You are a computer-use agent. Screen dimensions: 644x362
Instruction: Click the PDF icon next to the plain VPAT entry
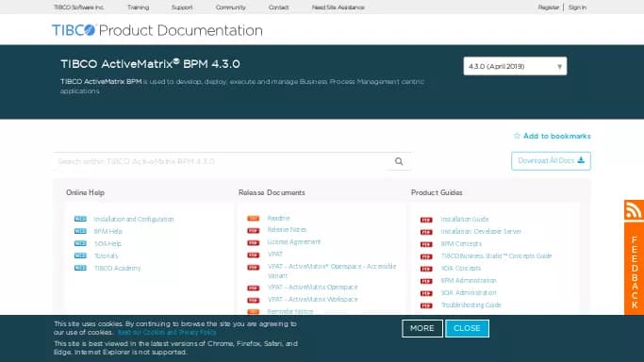click(254, 255)
